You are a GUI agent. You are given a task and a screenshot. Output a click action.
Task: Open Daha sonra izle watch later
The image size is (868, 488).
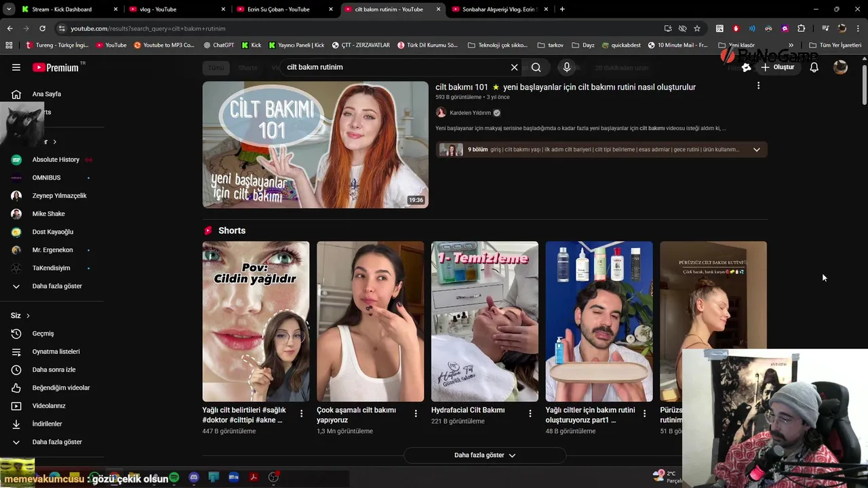tap(52, 369)
